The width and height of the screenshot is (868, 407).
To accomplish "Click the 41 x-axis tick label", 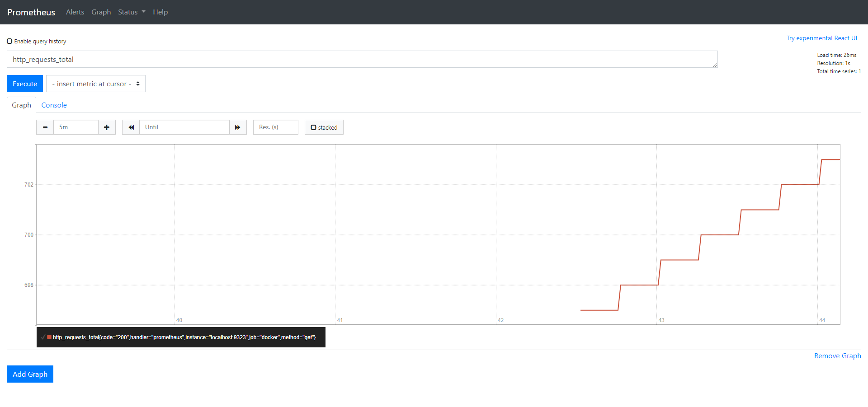I will tap(340, 320).
